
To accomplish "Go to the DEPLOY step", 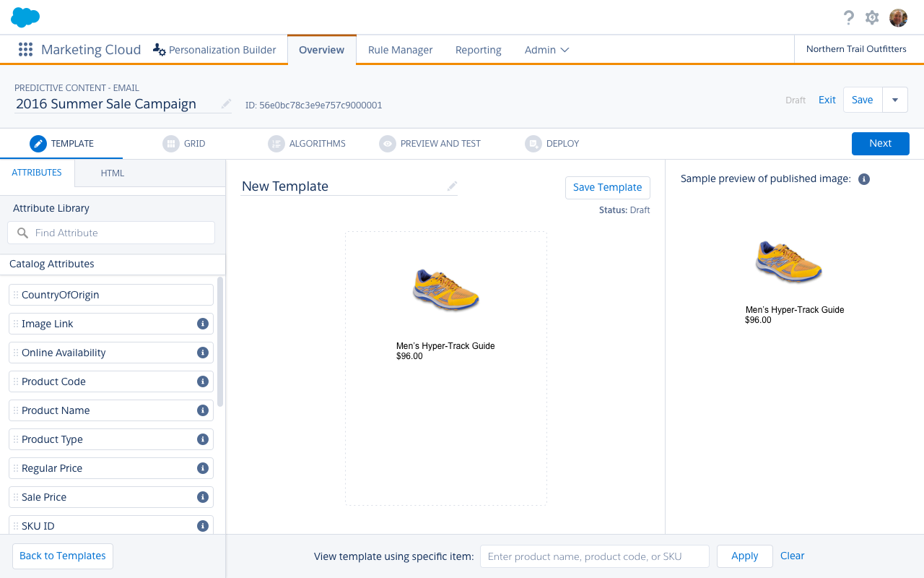I will click(552, 143).
